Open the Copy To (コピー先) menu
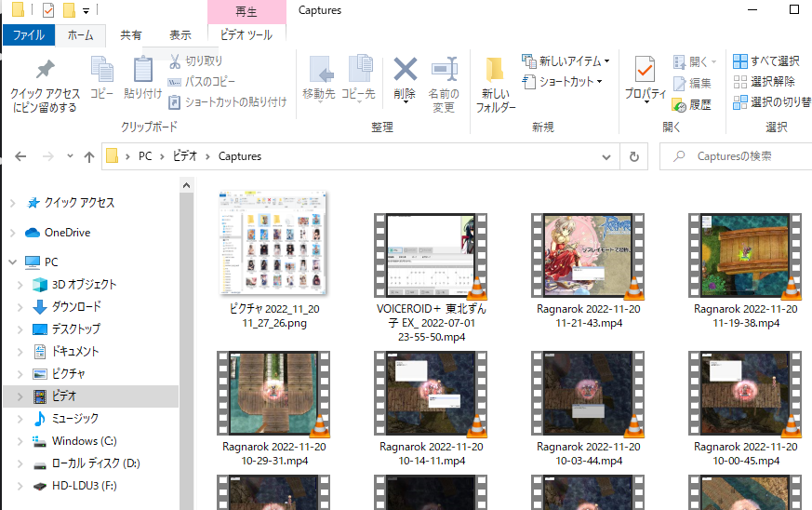The width and height of the screenshot is (812, 510). [358, 79]
